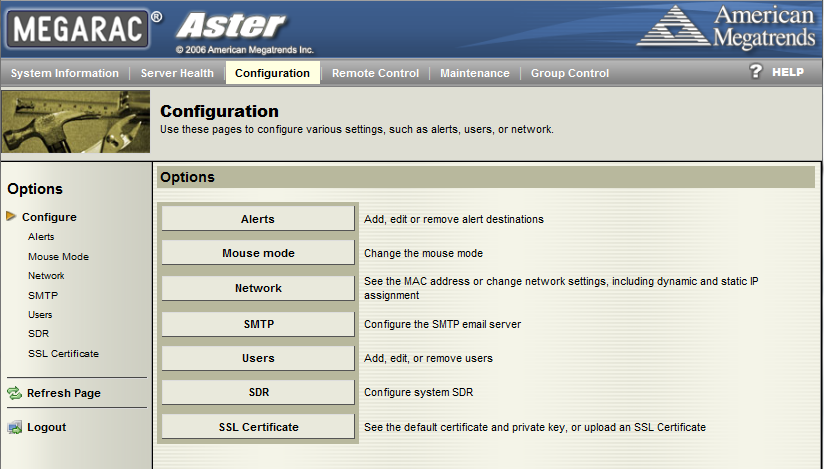The height and width of the screenshot is (469, 824).
Task: Click the SSL Certificate option button
Action: pos(258,427)
